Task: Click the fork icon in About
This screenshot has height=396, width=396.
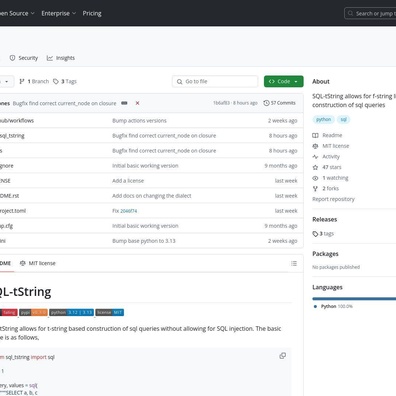Action: [315, 189]
